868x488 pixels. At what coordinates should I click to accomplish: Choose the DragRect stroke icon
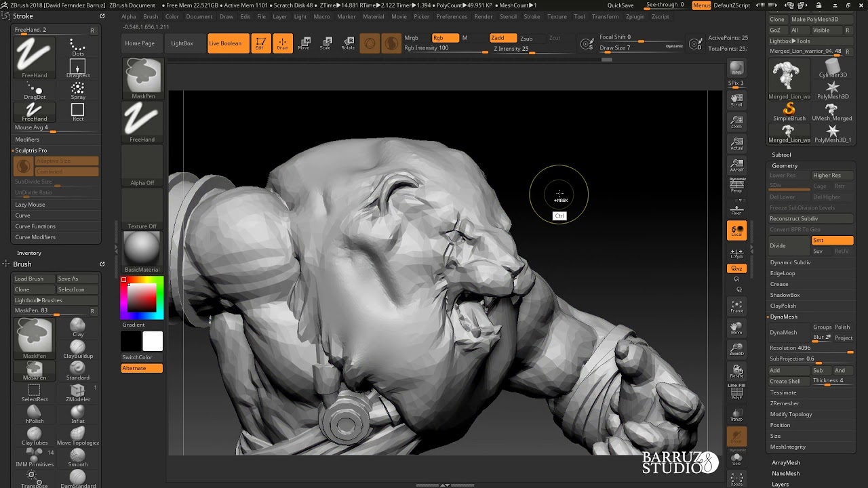78,68
